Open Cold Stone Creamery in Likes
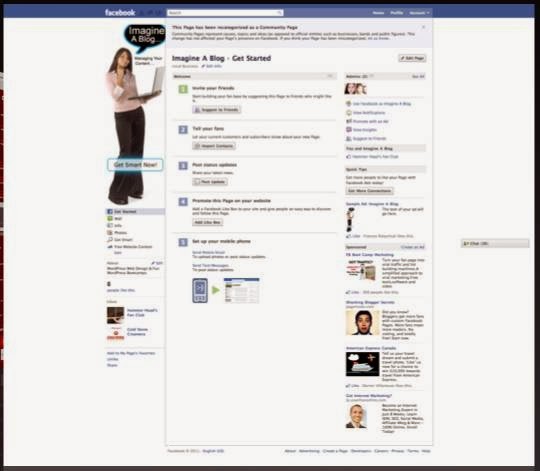The width and height of the screenshot is (540, 471). pos(137,332)
